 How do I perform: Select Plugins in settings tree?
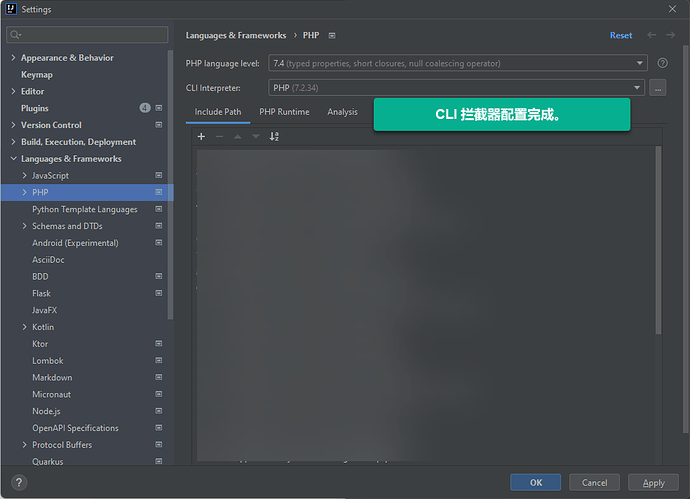click(35, 108)
